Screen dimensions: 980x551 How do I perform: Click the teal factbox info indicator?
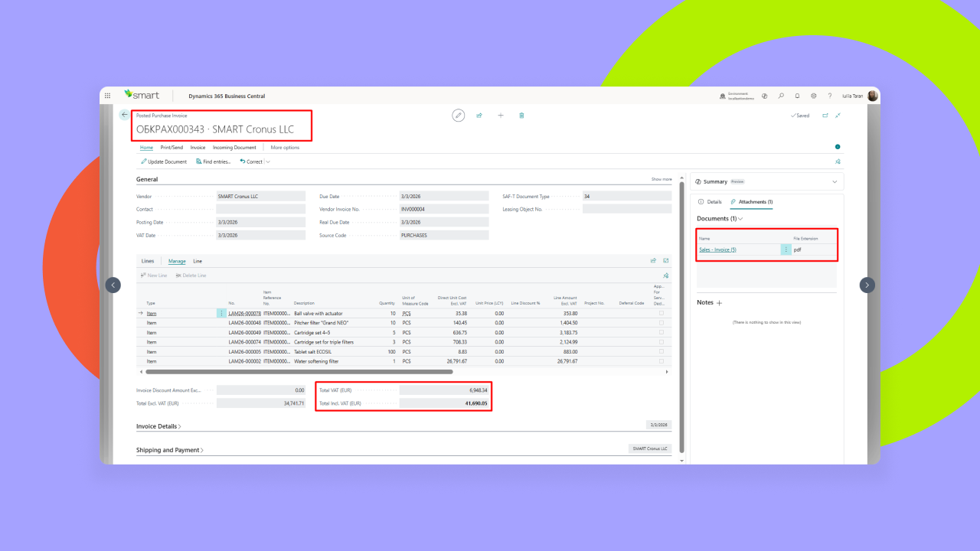[x=838, y=147]
